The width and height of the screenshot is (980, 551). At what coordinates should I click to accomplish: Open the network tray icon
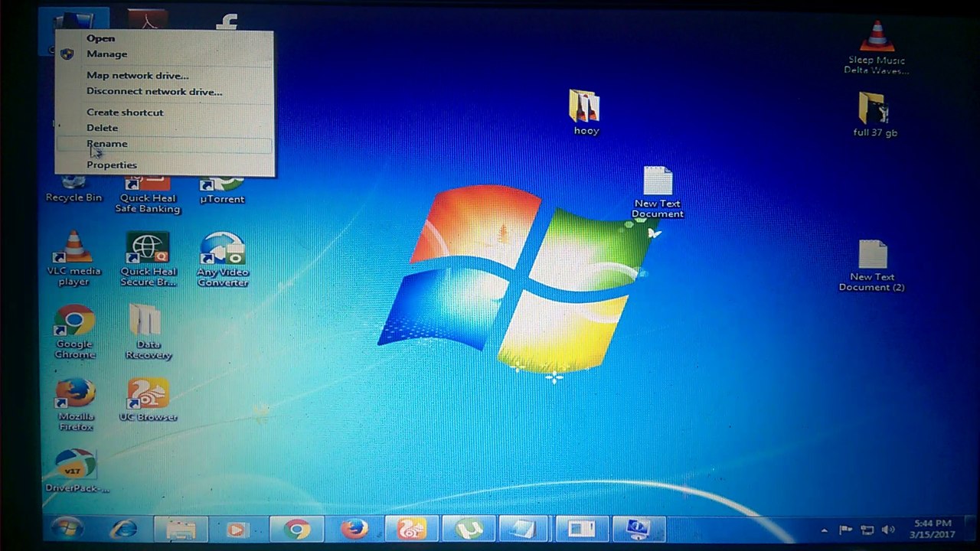pos(867,530)
